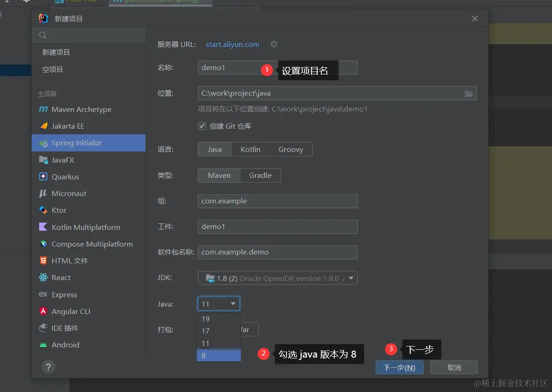Viewport: 552px width, 392px height.
Task: Click the 组 group input field
Action: 278,201
